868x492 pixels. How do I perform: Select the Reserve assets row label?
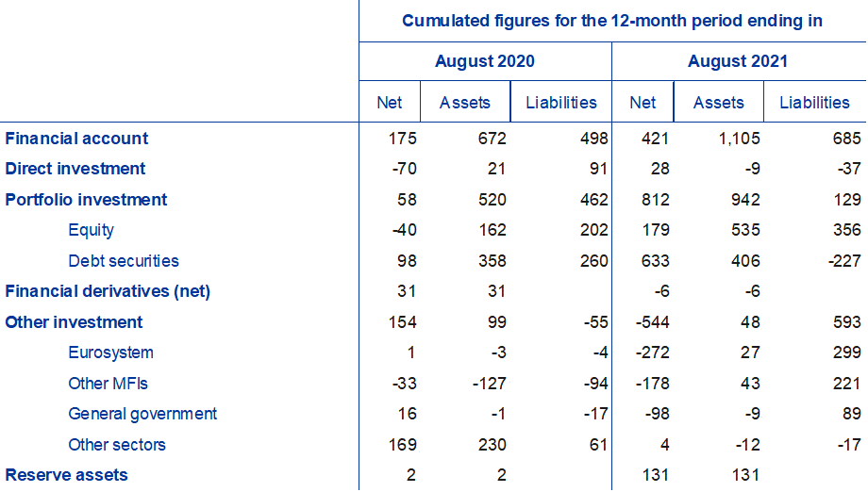pyautogui.click(x=66, y=475)
